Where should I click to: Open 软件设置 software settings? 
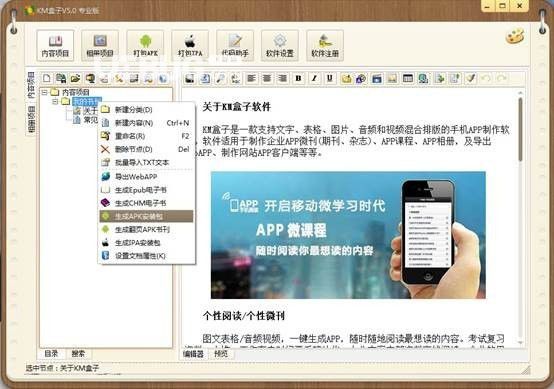coord(280,46)
